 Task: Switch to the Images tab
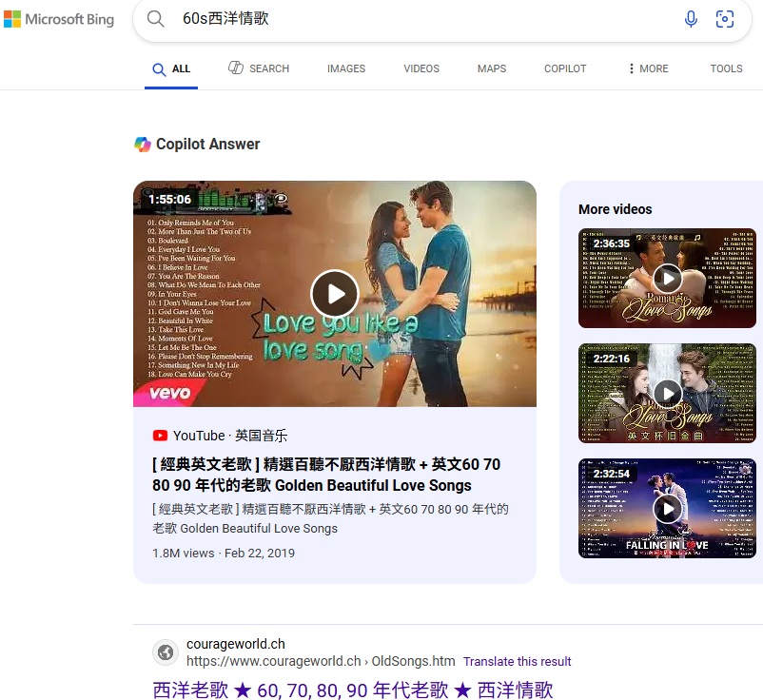(346, 68)
